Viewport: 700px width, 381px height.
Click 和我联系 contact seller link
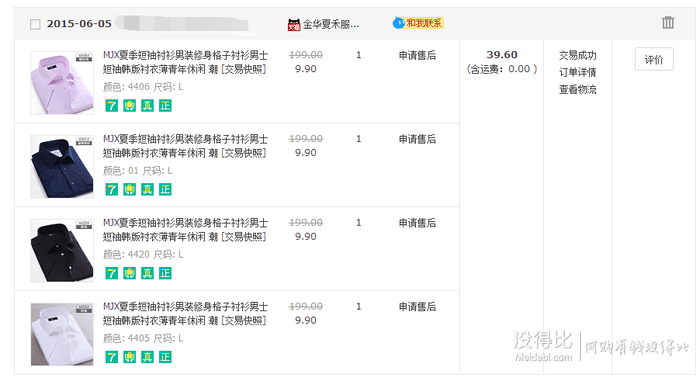(x=424, y=23)
